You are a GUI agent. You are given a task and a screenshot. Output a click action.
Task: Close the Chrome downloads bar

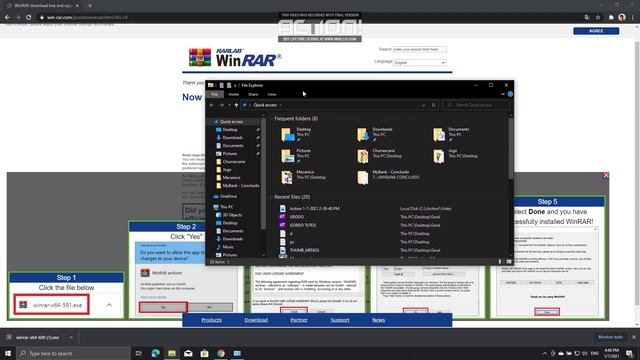coord(633,337)
